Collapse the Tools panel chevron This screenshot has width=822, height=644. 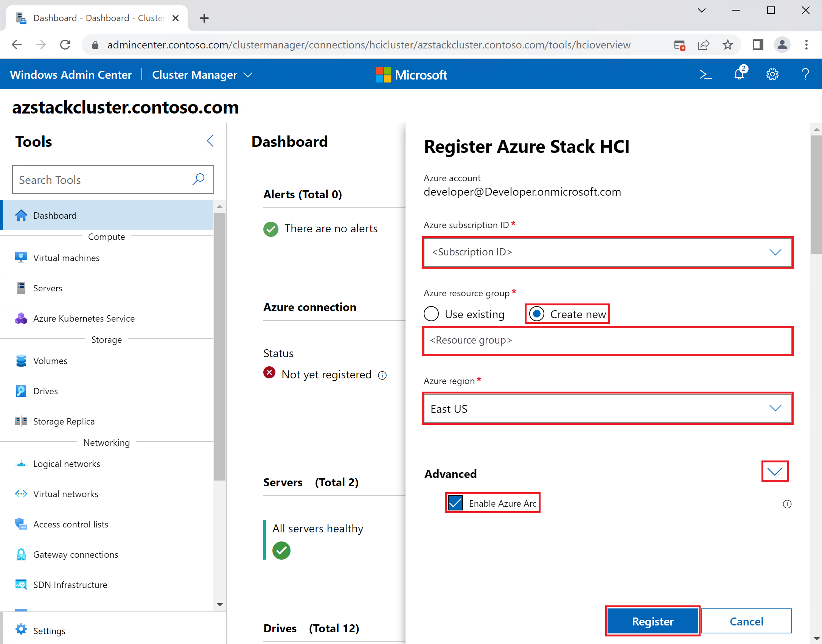coord(210,141)
